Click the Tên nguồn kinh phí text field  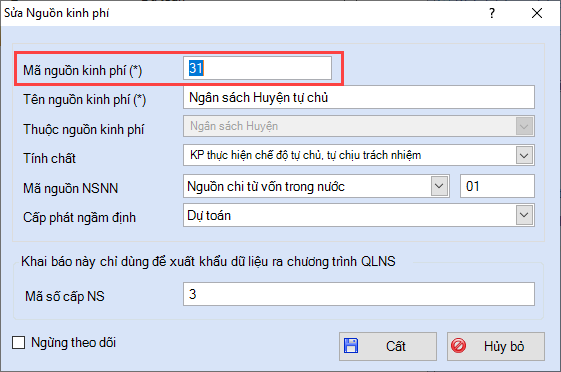[359, 97]
